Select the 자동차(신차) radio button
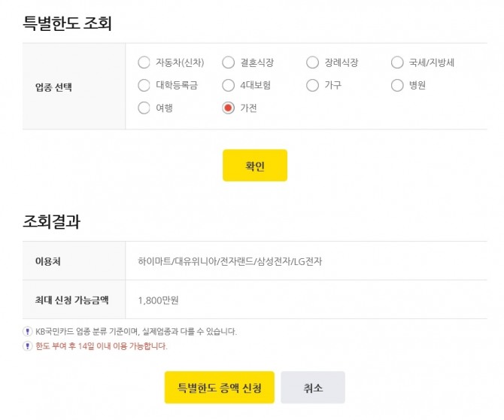504x420 pixels. pyautogui.click(x=144, y=62)
